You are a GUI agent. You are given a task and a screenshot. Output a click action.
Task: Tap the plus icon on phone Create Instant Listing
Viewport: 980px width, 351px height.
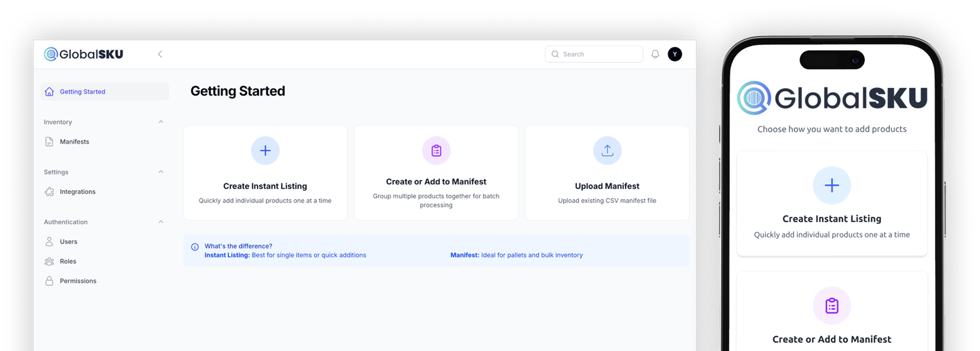[832, 185]
